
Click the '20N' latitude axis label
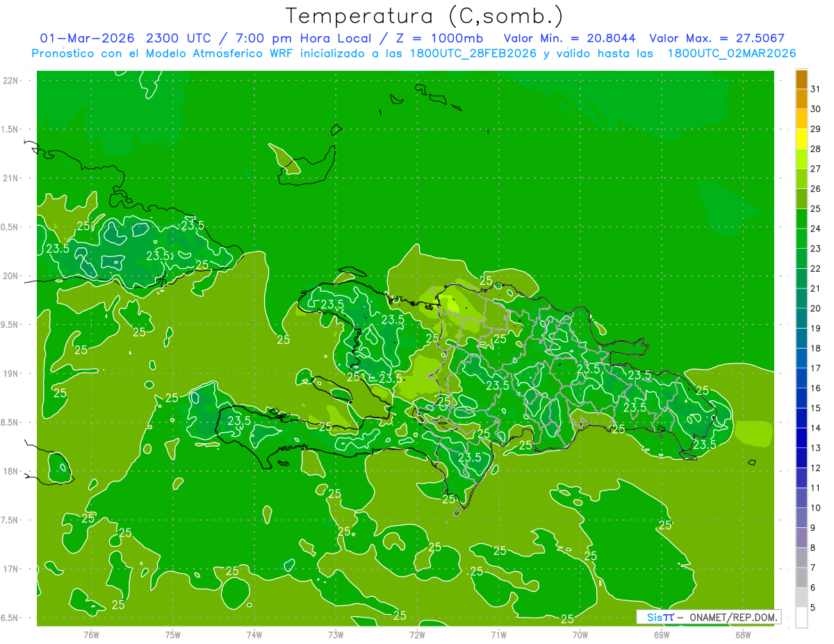12,276
